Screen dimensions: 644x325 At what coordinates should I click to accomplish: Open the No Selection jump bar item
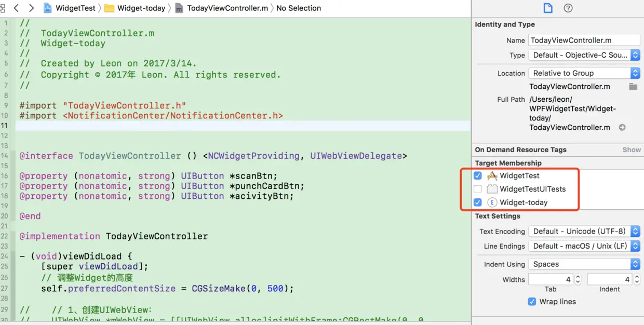click(x=299, y=8)
